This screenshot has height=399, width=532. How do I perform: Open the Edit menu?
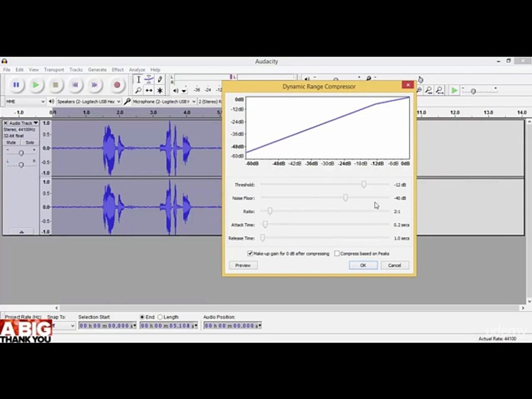point(19,70)
